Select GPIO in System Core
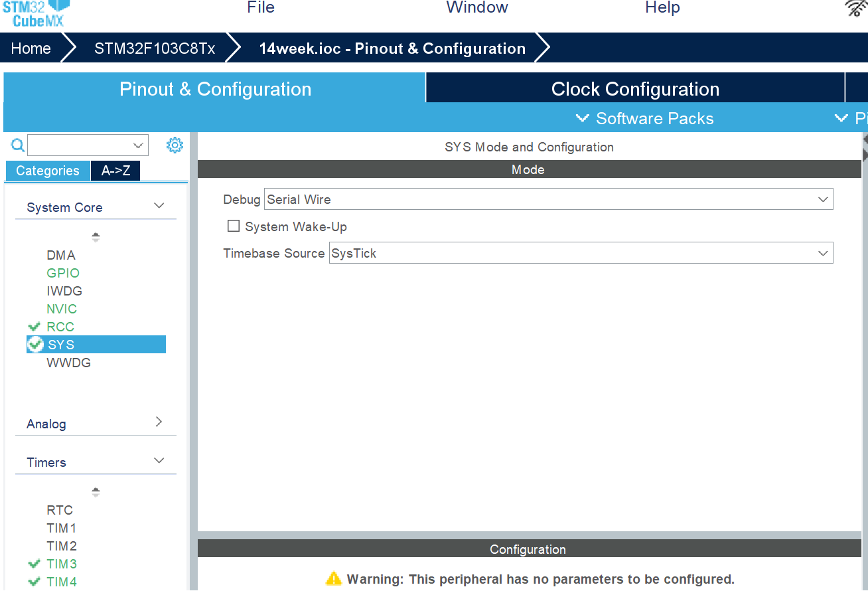 (x=63, y=273)
